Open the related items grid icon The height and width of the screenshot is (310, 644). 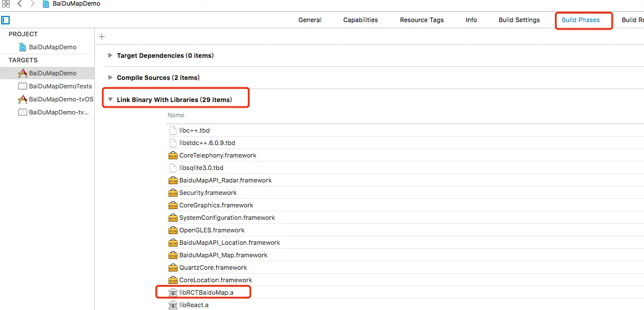tap(6, 4)
